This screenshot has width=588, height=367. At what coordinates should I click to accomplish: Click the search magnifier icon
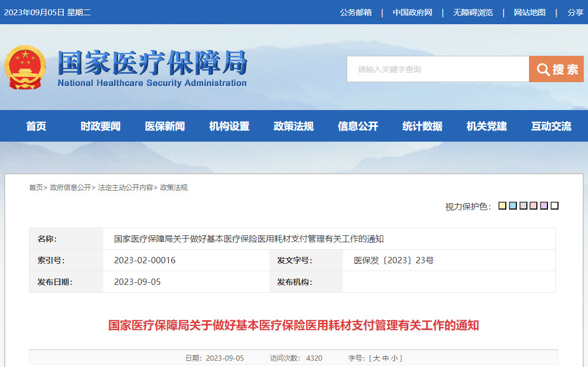pyautogui.click(x=542, y=68)
